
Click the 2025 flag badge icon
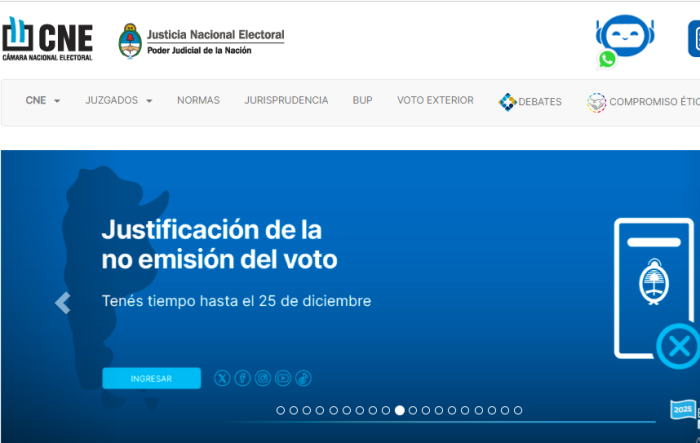tap(682, 410)
